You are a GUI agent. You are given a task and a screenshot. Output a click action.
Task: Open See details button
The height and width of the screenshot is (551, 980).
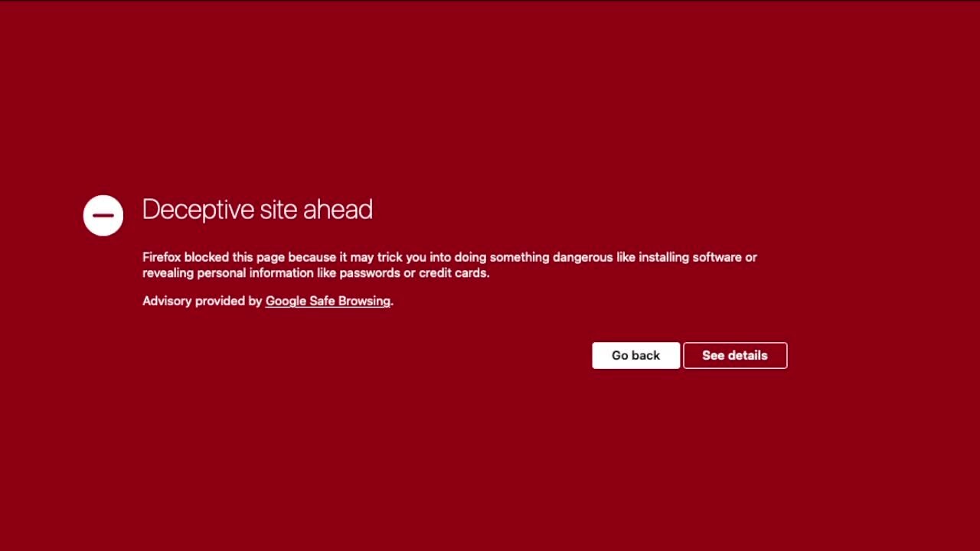click(735, 355)
